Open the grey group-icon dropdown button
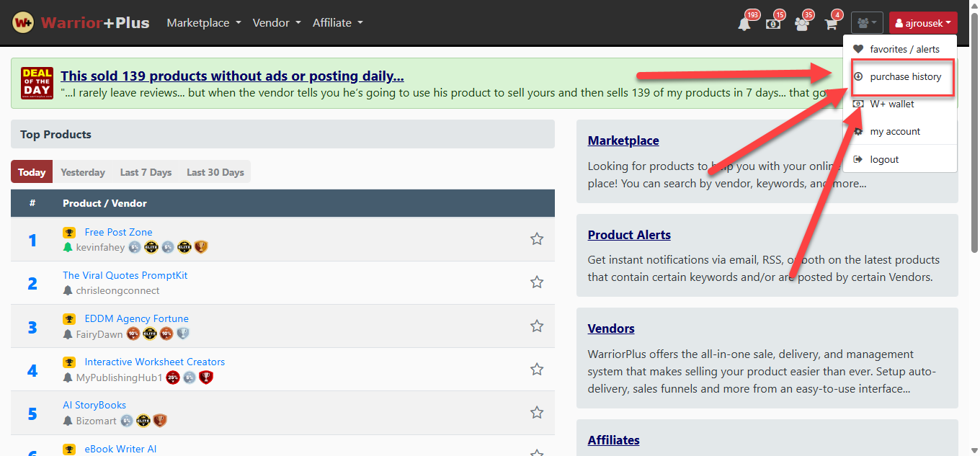 (x=867, y=23)
